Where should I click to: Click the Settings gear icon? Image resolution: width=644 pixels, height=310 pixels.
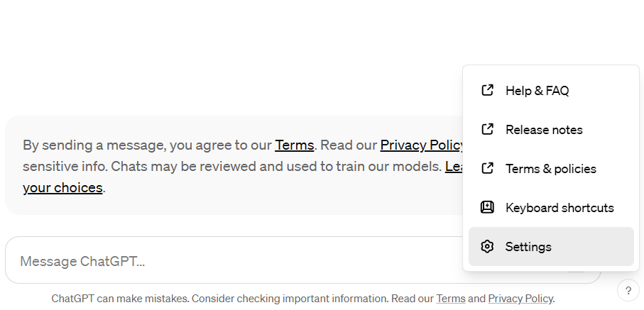(487, 247)
